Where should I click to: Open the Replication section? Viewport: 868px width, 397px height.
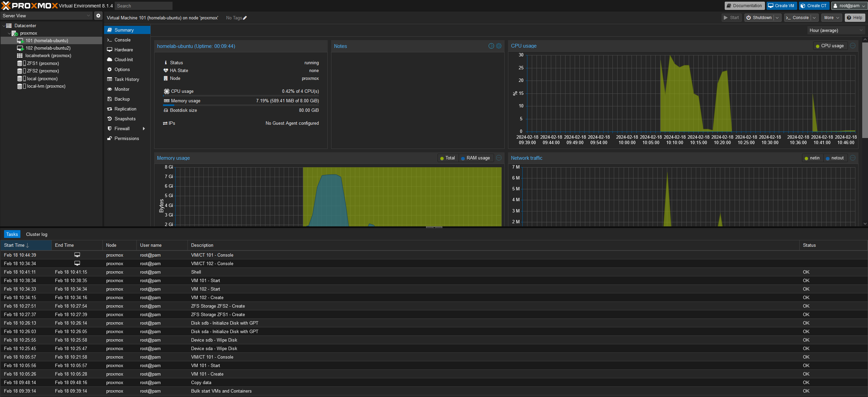pyautogui.click(x=127, y=109)
